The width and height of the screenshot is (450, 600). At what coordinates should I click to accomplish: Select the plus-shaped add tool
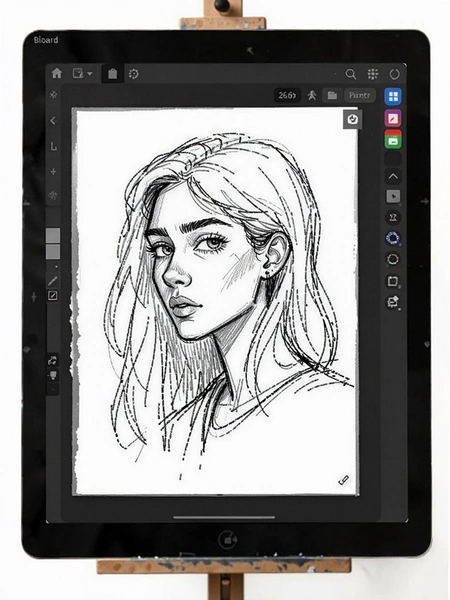[54, 171]
